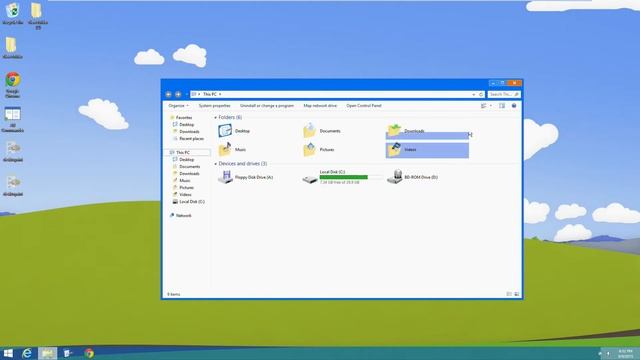Screen dimensions: 640x360
Task: Open the Organize dropdown menu
Action: tap(178, 106)
